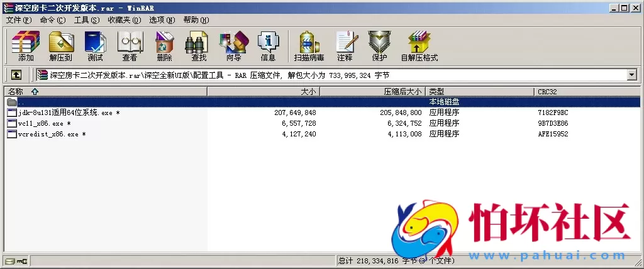Click the size value 207,649,848
This screenshot has height=269, width=644.
(x=295, y=113)
